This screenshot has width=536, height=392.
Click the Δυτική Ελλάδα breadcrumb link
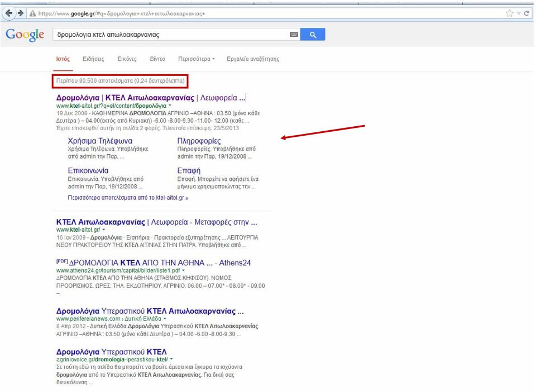coord(143,318)
